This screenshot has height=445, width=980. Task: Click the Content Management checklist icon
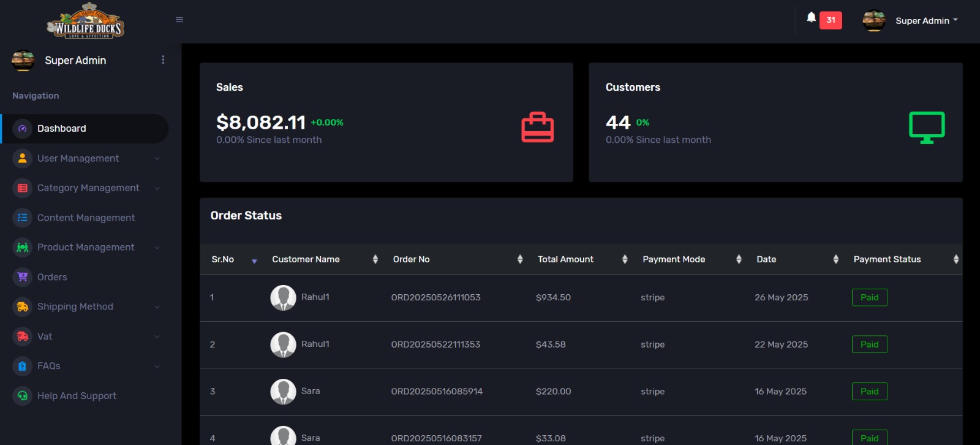point(23,218)
